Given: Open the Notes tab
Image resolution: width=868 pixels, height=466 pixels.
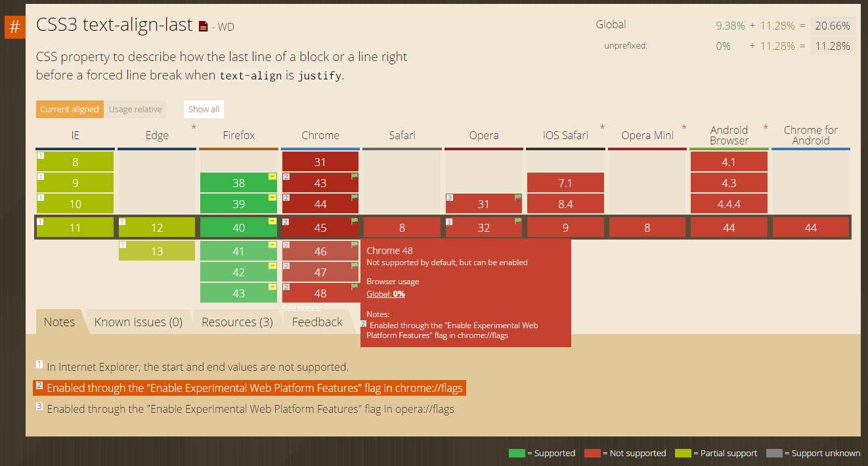Looking at the screenshot, I should click(x=59, y=322).
